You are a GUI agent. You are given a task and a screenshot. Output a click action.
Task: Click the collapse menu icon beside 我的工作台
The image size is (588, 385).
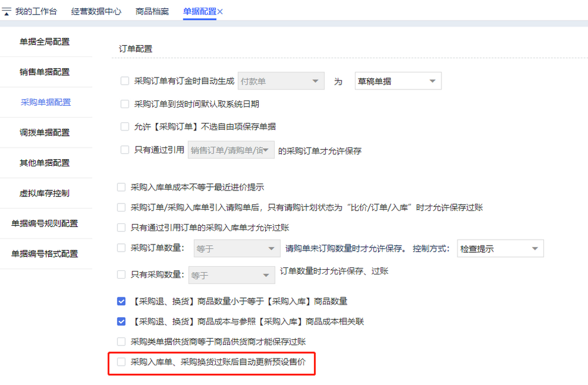6,12
